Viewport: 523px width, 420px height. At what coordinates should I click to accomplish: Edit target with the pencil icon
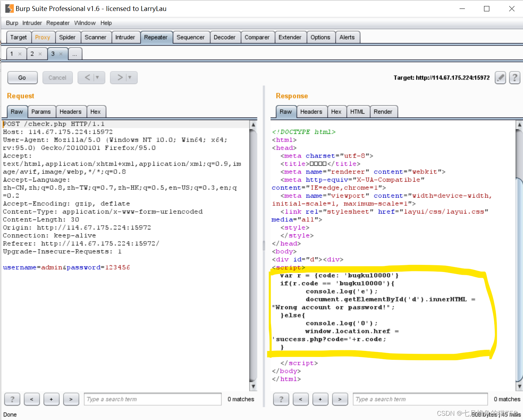pos(500,78)
